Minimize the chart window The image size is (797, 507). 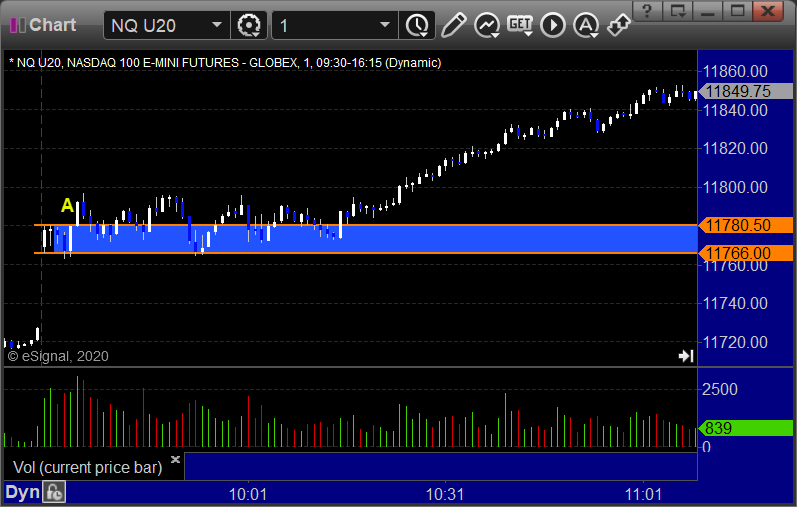point(708,11)
